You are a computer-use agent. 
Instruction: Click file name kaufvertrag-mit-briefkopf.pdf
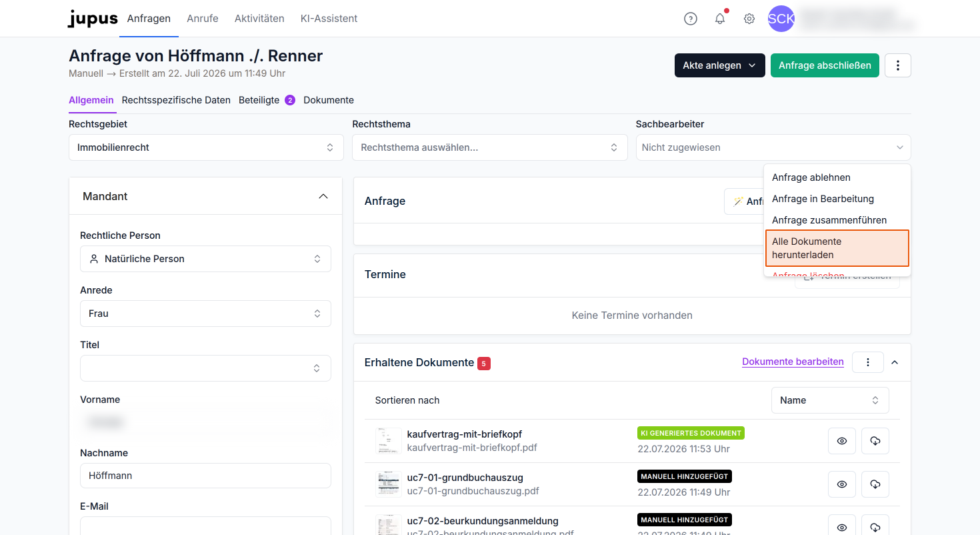tap(472, 448)
